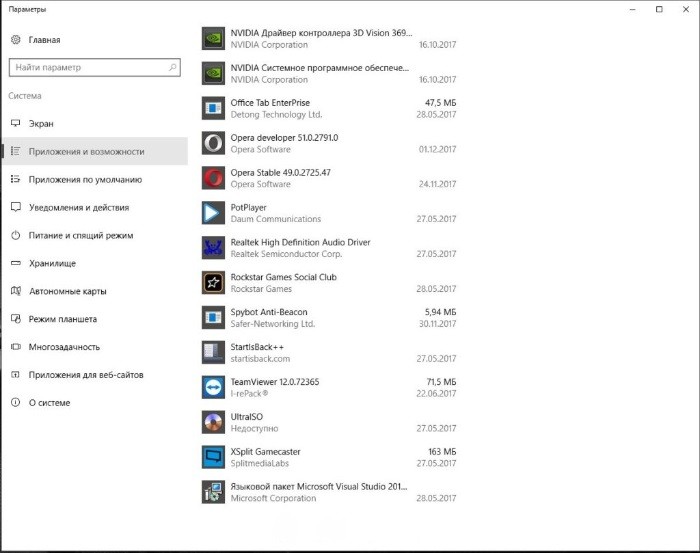Click the Opera developer icon

pyautogui.click(x=213, y=143)
